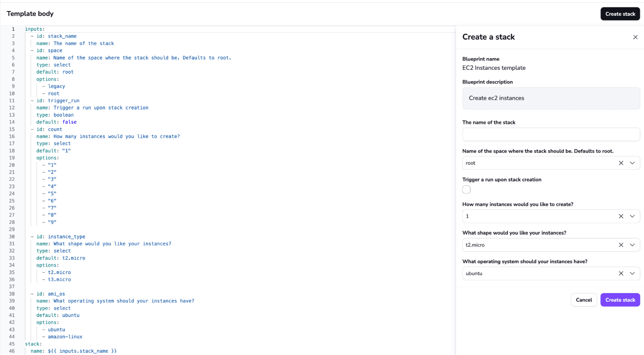This screenshot has width=644, height=355.
Task: Open the instance shape dropdown chevron
Action: pyautogui.click(x=632, y=245)
